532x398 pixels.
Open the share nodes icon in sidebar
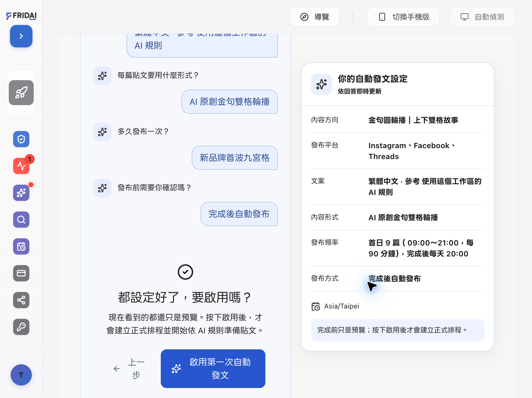[x=21, y=300]
